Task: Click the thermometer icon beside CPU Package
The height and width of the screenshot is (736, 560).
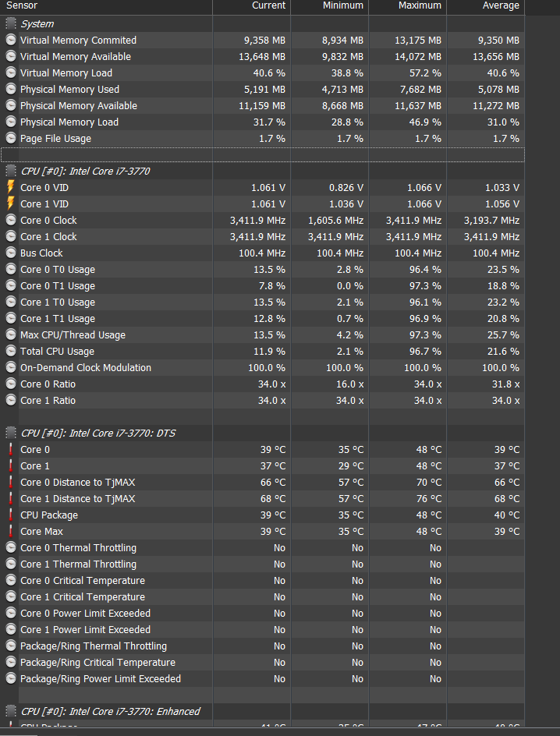Action: 11,515
